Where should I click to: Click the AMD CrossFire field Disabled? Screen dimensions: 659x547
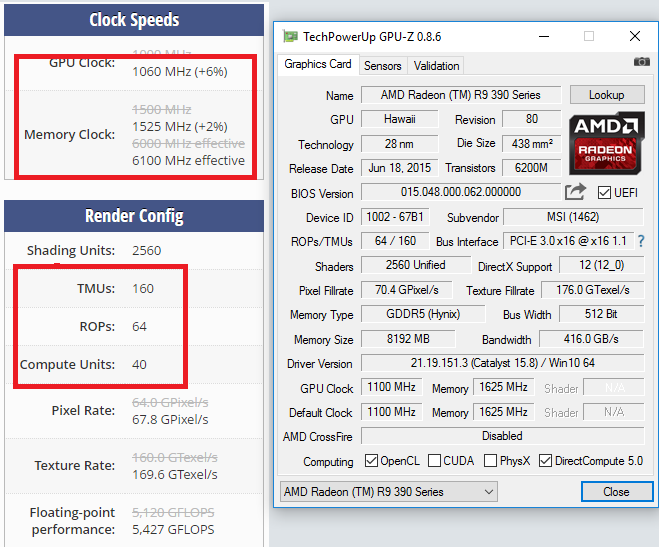pyautogui.click(x=503, y=436)
